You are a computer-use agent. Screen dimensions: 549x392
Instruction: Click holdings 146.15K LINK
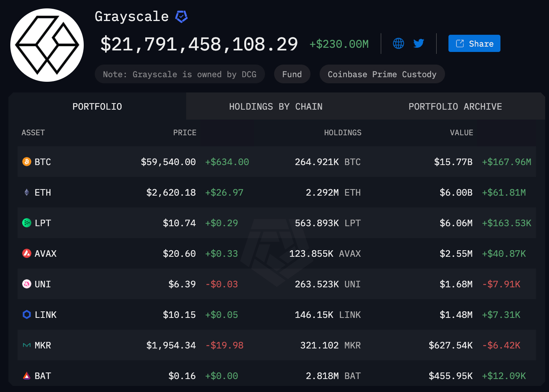pos(328,315)
